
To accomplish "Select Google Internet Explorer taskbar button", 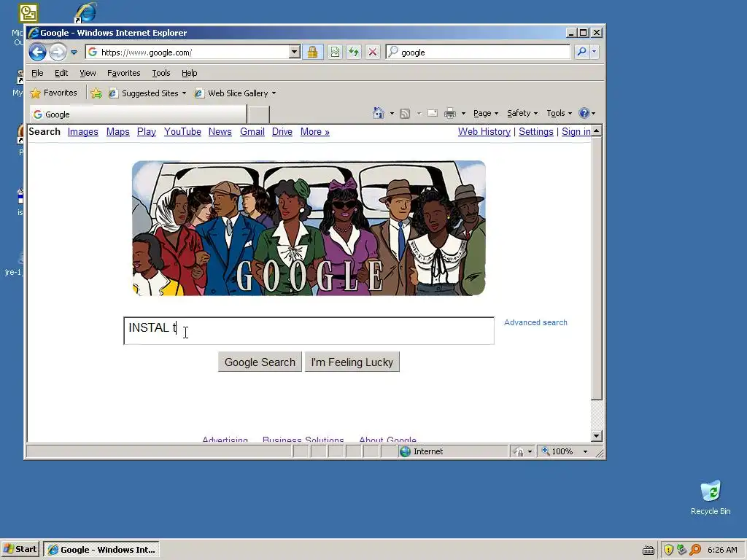I will [x=101, y=550].
